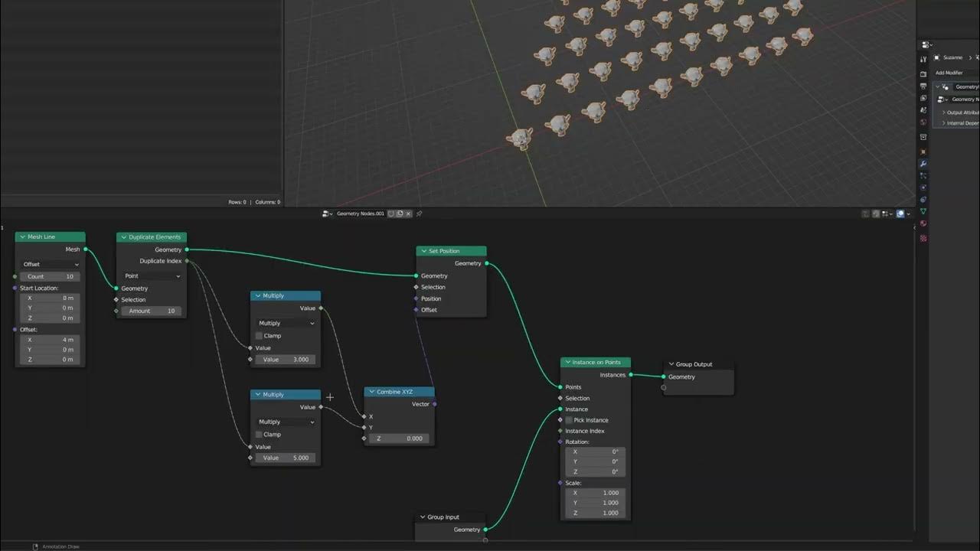Collapse the Group Output node

coord(671,364)
